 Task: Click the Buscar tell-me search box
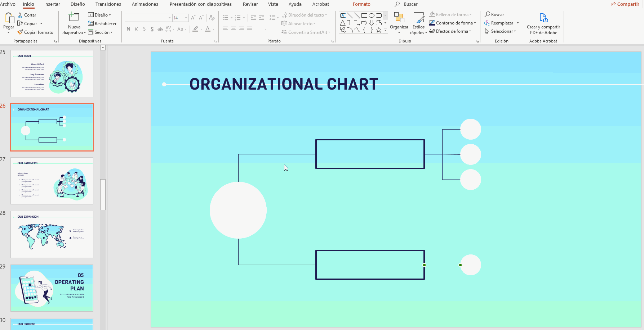pos(406,4)
